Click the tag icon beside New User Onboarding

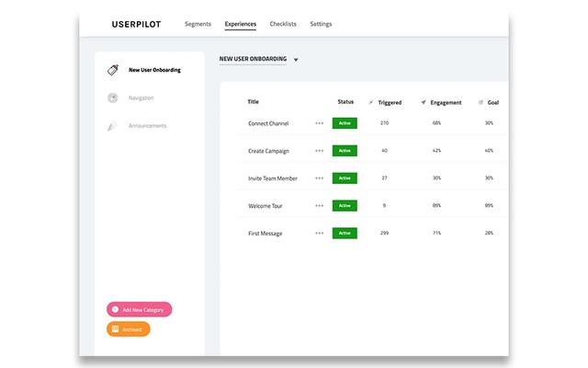(113, 70)
